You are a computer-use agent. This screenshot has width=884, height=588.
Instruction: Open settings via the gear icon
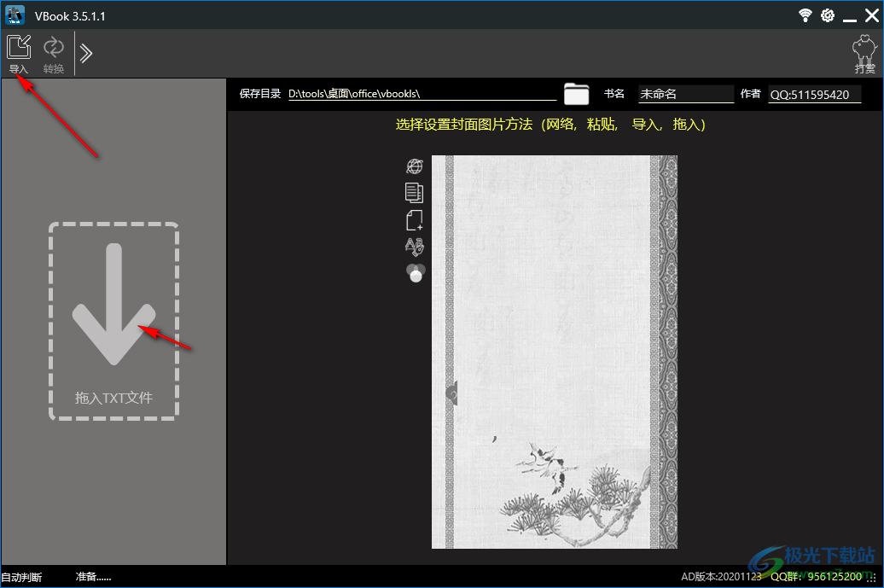[827, 15]
